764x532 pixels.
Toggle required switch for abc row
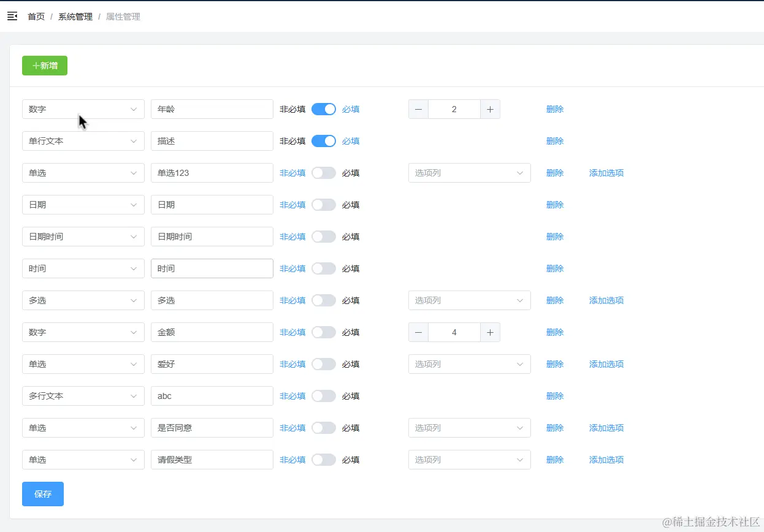coord(324,396)
